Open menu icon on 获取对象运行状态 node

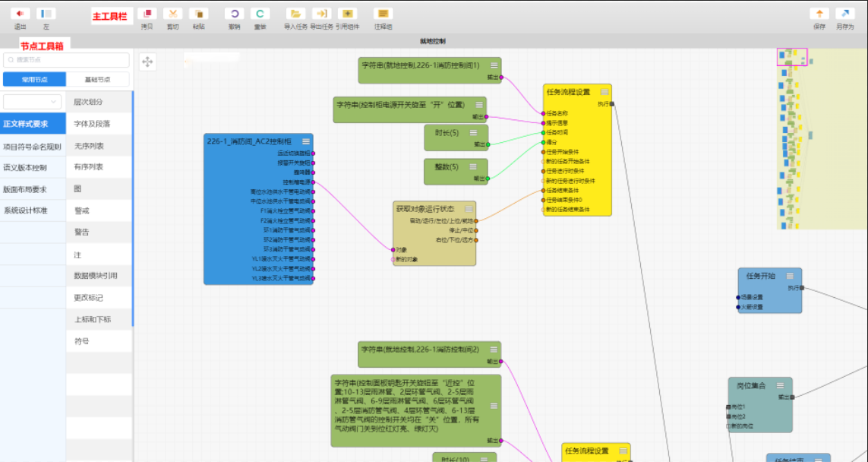(x=469, y=209)
